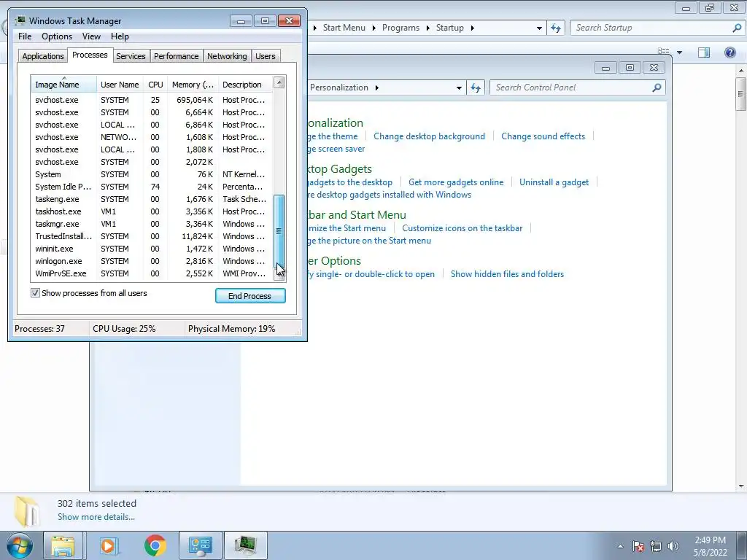Select the System Idle Process row
The width and height of the screenshot is (747, 560).
[x=152, y=187]
